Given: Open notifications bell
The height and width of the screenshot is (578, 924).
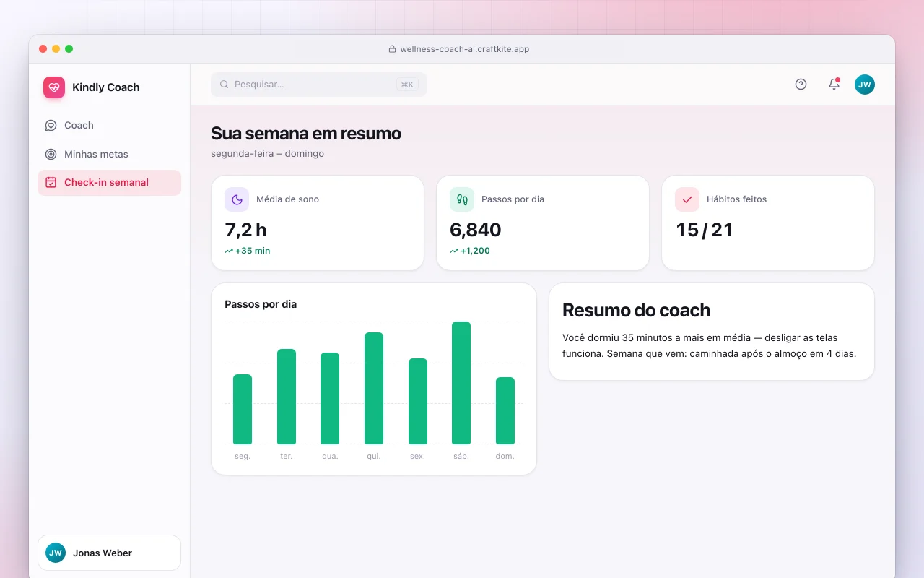Looking at the screenshot, I should point(834,85).
